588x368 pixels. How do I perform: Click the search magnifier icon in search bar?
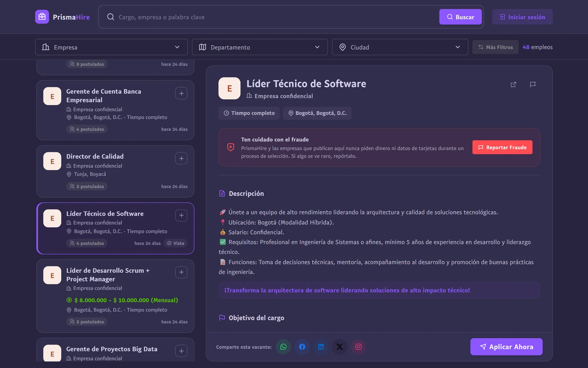(111, 17)
